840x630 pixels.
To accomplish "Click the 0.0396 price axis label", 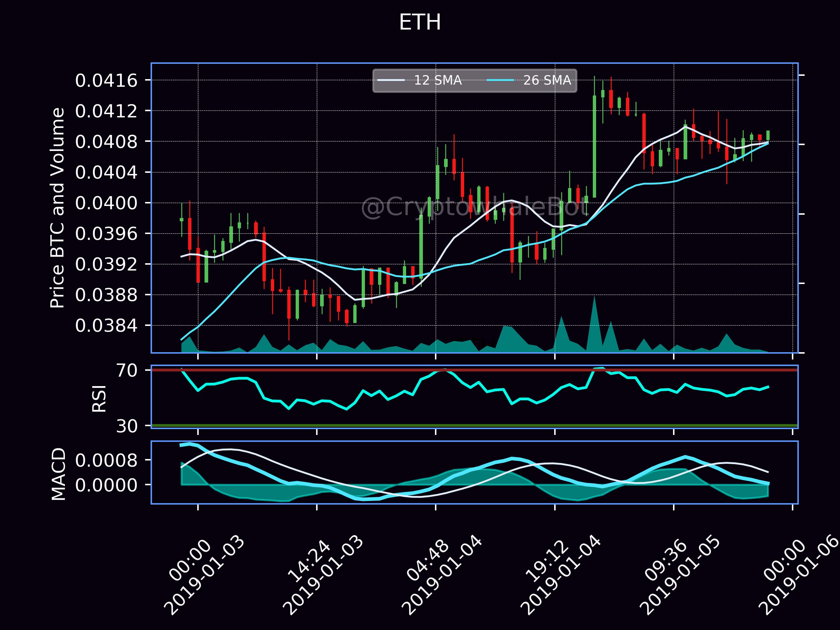I will tap(106, 234).
